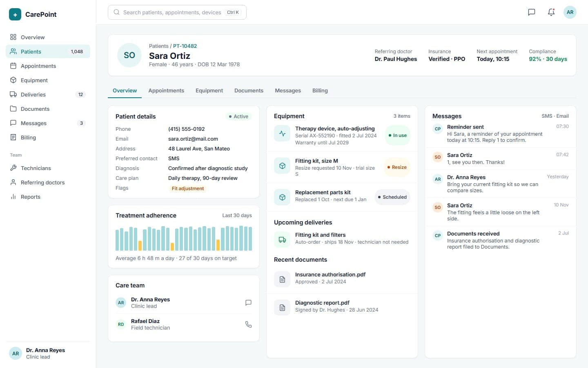Open the chat messages icon in top bar
Image resolution: width=588 pixels, height=368 pixels.
tap(532, 12)
